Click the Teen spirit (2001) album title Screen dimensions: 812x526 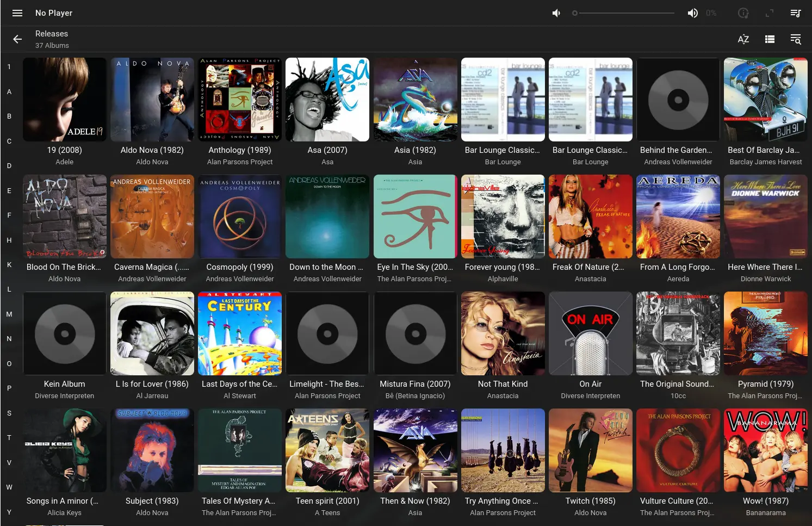(x=327, y=501)
